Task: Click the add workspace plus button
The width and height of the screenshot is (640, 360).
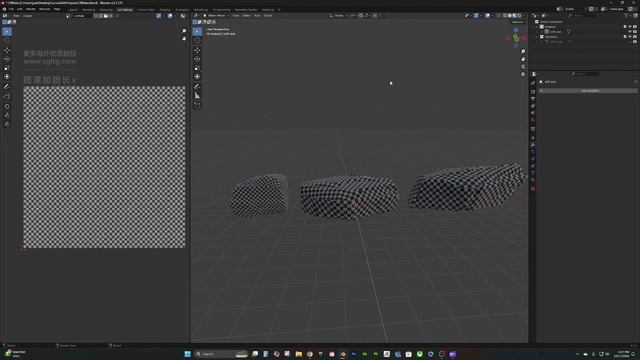Action: (x=279, y=9)
